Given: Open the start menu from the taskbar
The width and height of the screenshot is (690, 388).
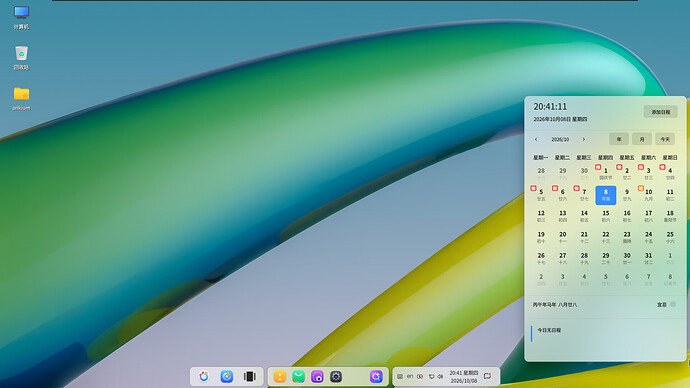Looking at the screenshot, I should 204,376.
